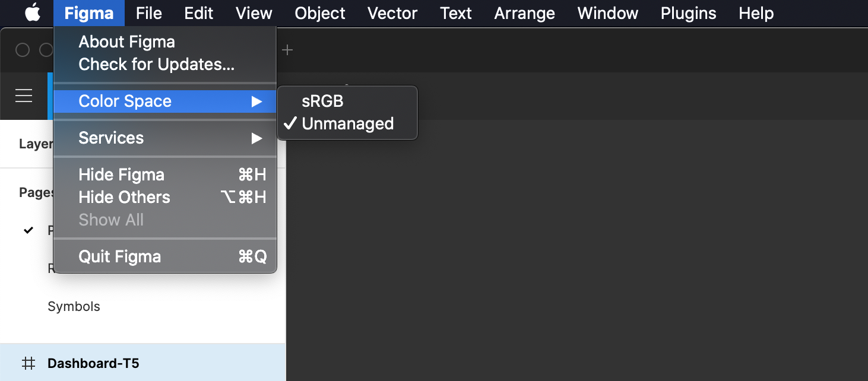Viewport: 868px width, 381px height.
Task: Select the Dashboard-T5 frame layer
Action: [93, 363]
